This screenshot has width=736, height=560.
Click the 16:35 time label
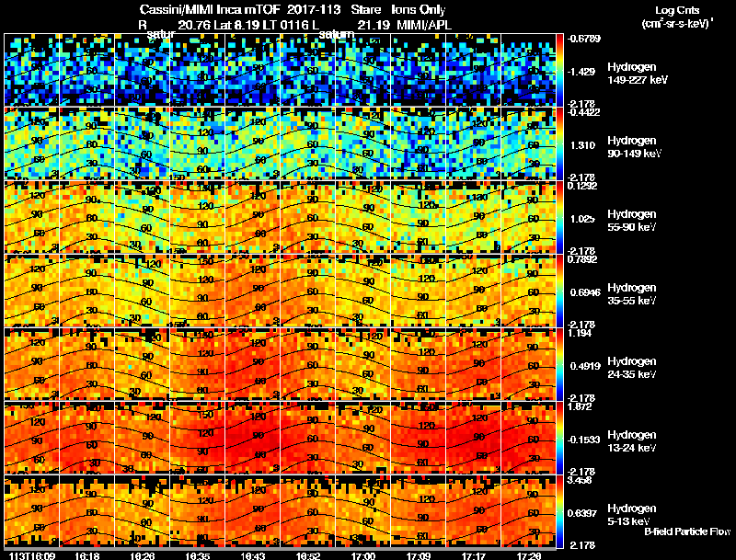pyautogui.click(x=197, y=555)
